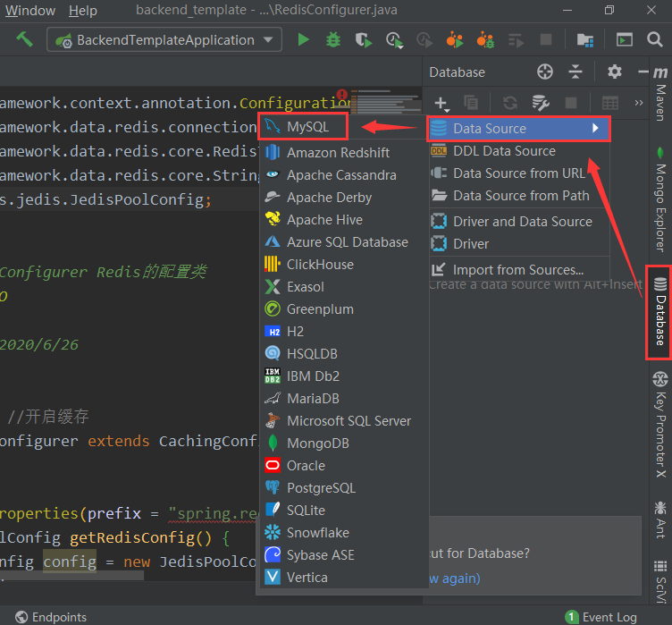This screenshot has height=625, width=672.
Task: Choose ClickHouse data source
Action: point(344,265)
